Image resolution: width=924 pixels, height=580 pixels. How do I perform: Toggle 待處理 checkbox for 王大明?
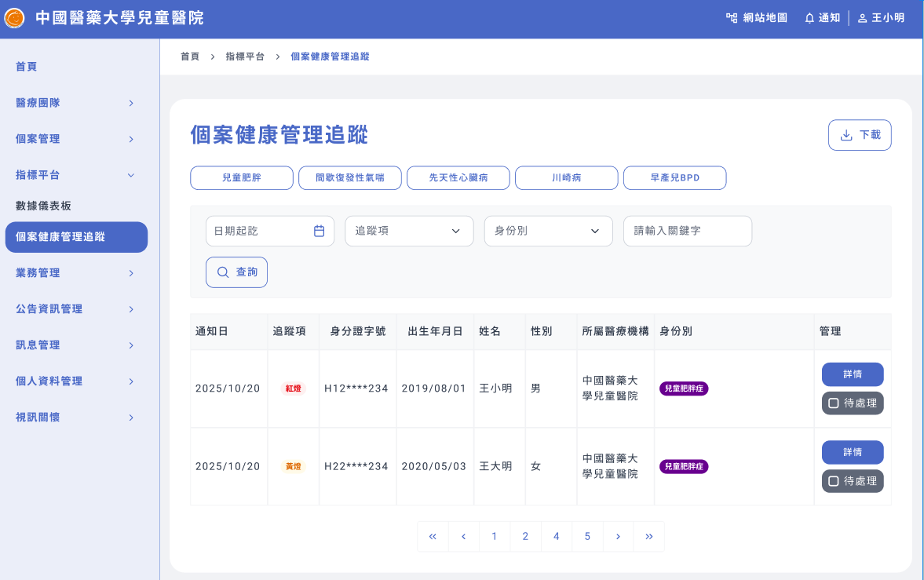(x=834, y=481)
